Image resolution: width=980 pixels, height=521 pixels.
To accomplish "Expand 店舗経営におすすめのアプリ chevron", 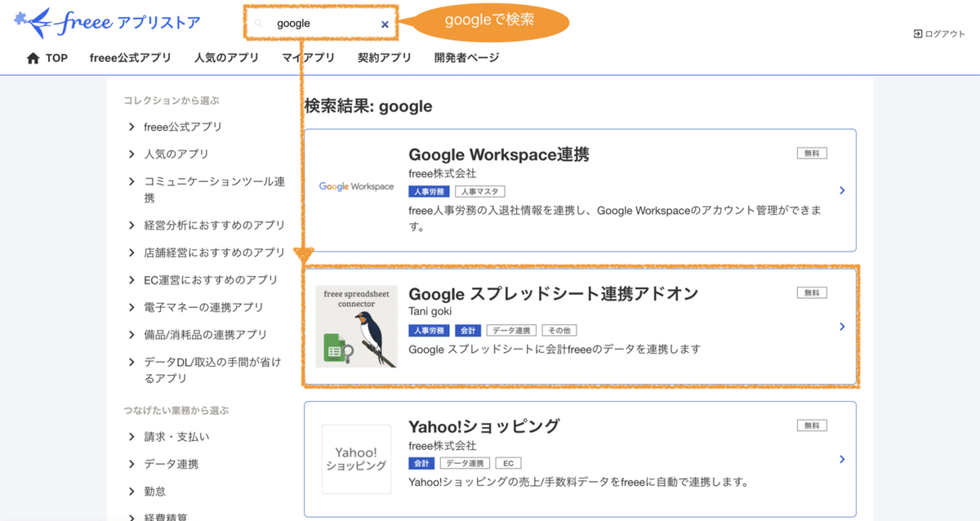I will [131, 252].
